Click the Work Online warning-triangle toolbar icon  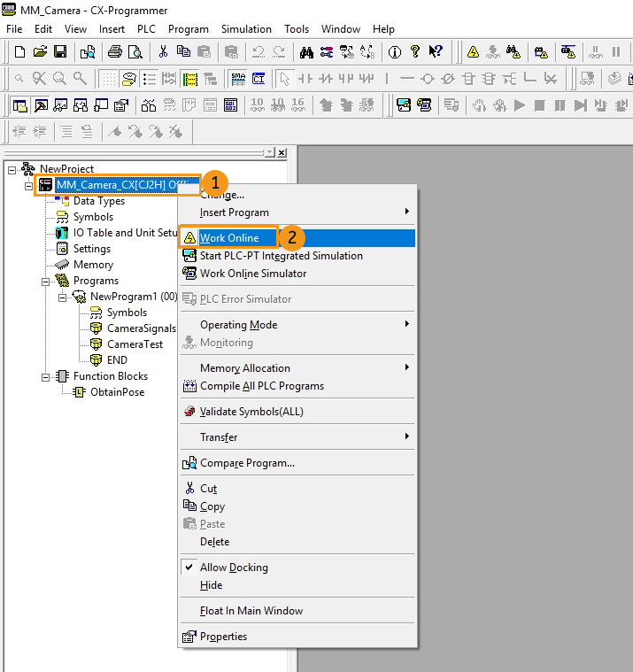pos(473,51)
